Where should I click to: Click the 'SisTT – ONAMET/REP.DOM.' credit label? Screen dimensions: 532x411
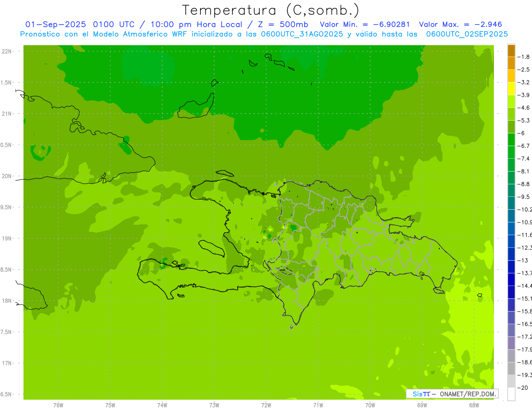pos(452,394)
